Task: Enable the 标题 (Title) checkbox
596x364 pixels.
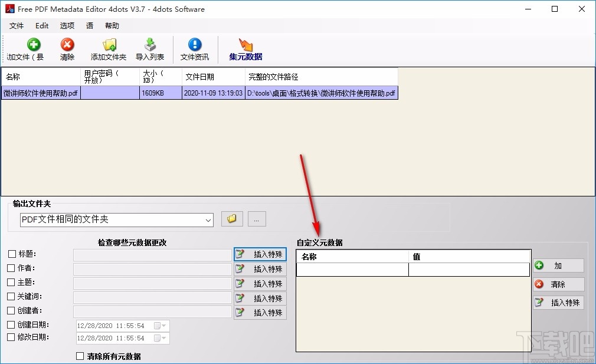Action: click(10, 254)
